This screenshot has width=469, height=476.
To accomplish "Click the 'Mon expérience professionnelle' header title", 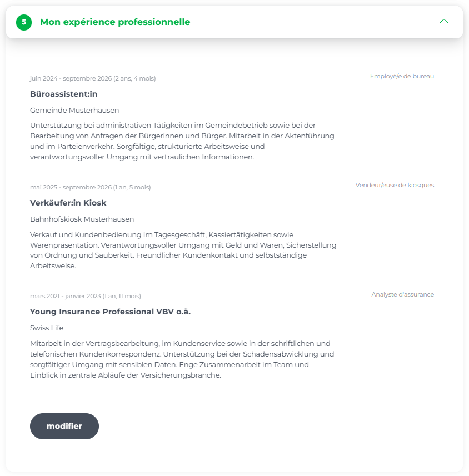I will point(115,22).
